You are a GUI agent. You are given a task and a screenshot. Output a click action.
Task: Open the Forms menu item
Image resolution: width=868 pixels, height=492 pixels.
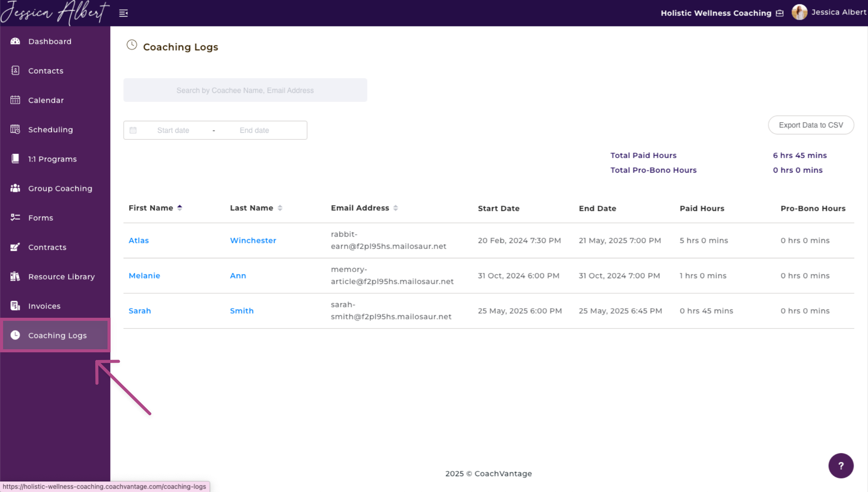tap(55, 218)
